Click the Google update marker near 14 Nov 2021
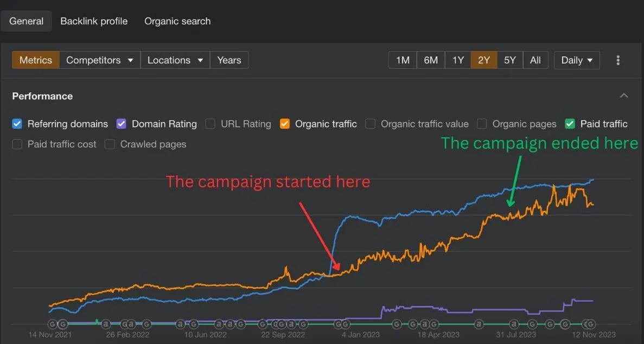The width and height of the screenshot is (644, 344). tap(53, 324)
